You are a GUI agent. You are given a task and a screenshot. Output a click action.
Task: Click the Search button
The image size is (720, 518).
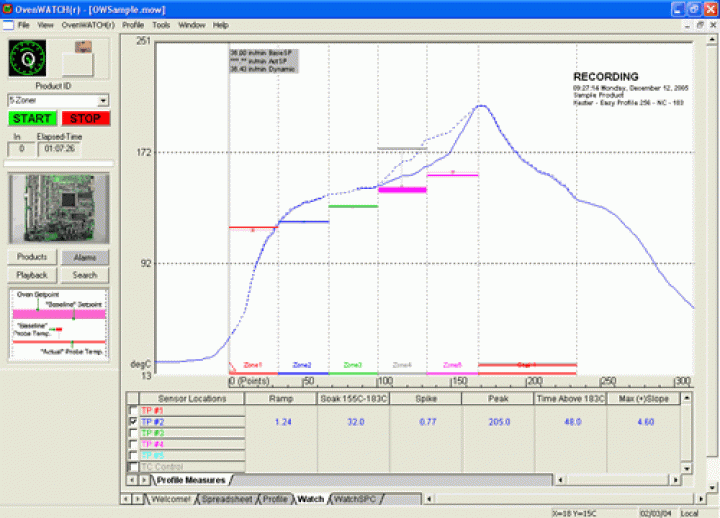pos(85,275)
